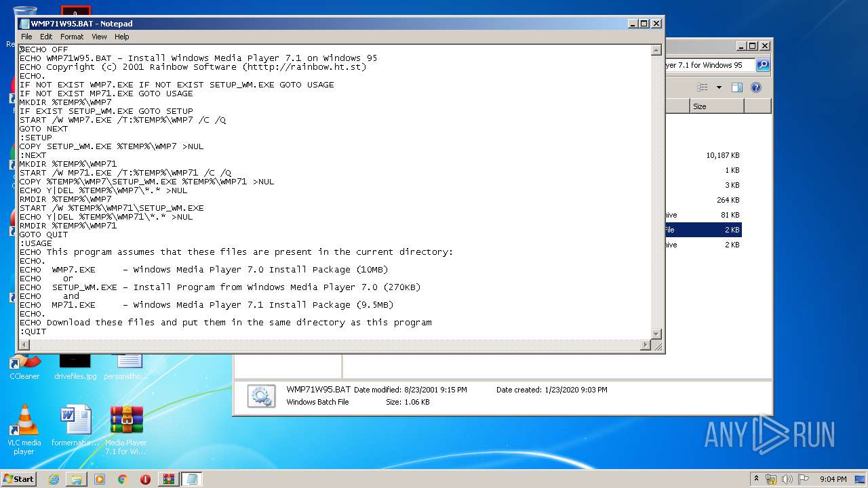
Task: Open the File menu in Notepad
Action: point(26,37)
